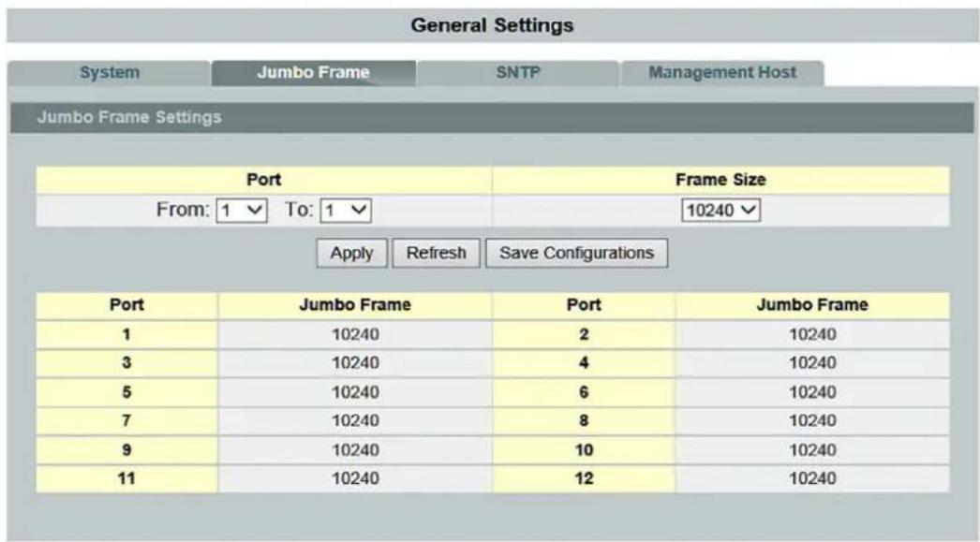Go to Management Host tab
The height and width of the screenshot is (542, 980).
click(722, 73)
